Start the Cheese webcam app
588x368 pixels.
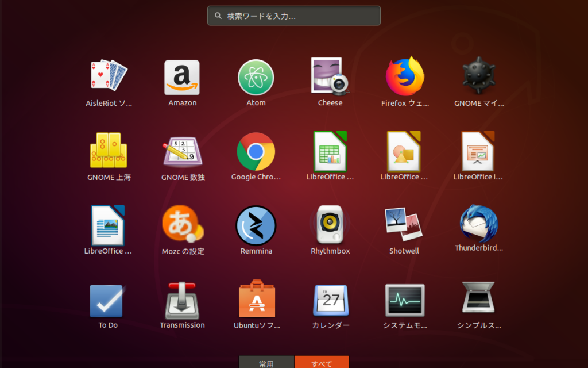tap(330, 77)
